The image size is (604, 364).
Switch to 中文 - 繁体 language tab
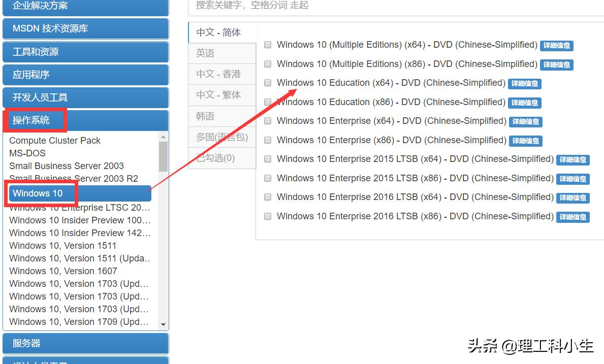coord(222,94)
